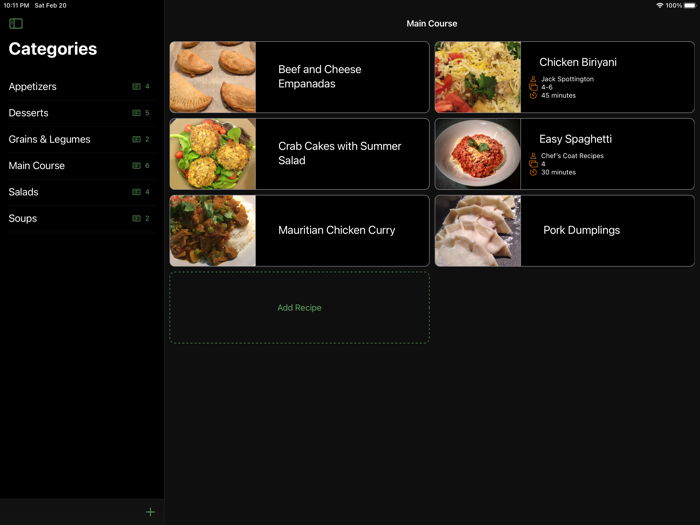Click clock icon on Easy Spaghetti card
700x525 pixels.
pos(533,172)
